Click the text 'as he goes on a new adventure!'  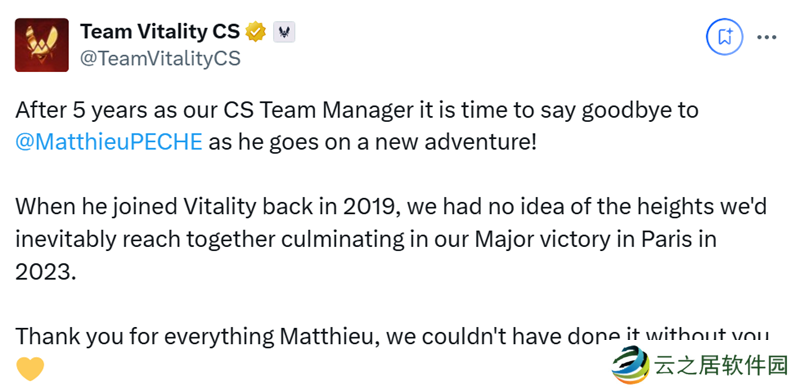click(x=372, y=142)
